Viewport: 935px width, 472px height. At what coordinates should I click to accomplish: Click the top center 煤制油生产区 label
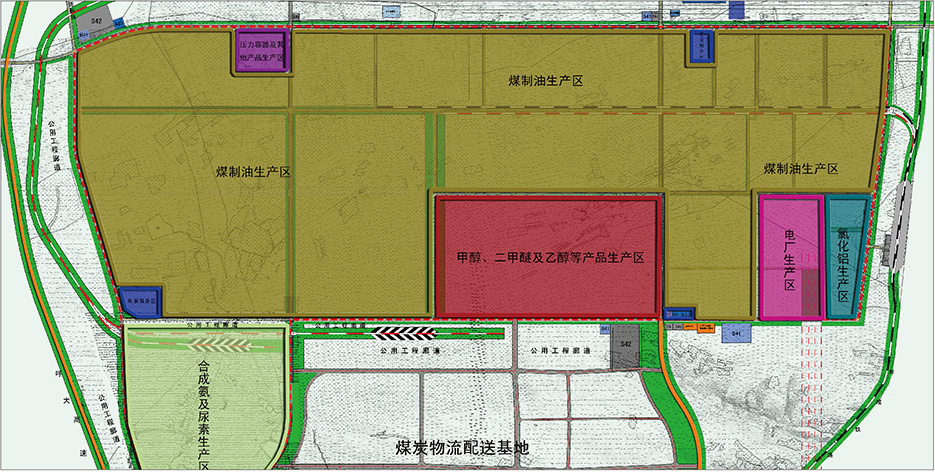[x=545, y=80]
